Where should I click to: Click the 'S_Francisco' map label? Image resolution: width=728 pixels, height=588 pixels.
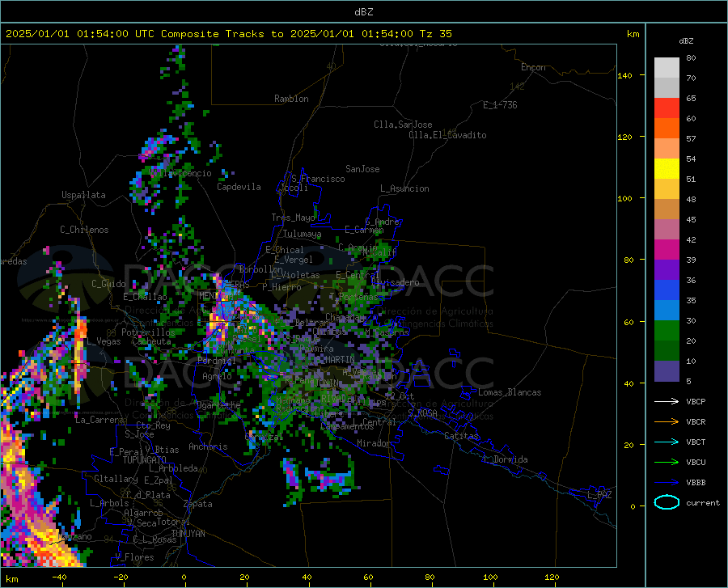coord(318,179)
